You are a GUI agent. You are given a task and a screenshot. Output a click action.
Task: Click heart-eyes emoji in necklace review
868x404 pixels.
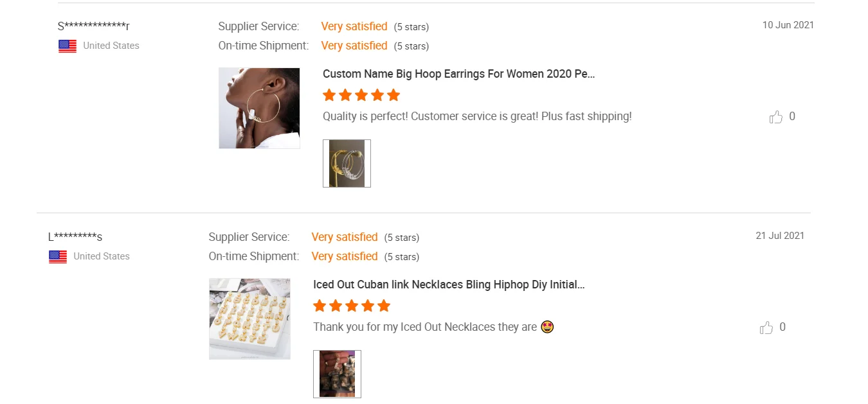(x=547, y=327)
